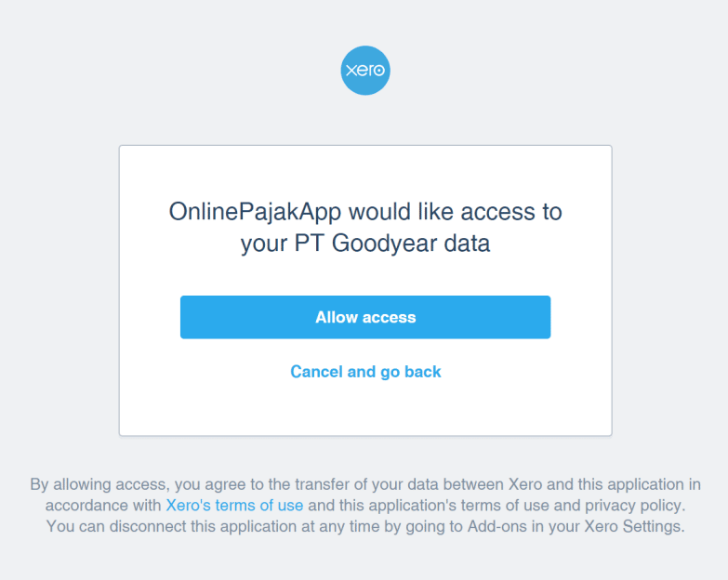The width and height of the screenshot is (728, 580).
Task: Click the OnlinePajakApp name in the heading
Action: tap(255, 212)
